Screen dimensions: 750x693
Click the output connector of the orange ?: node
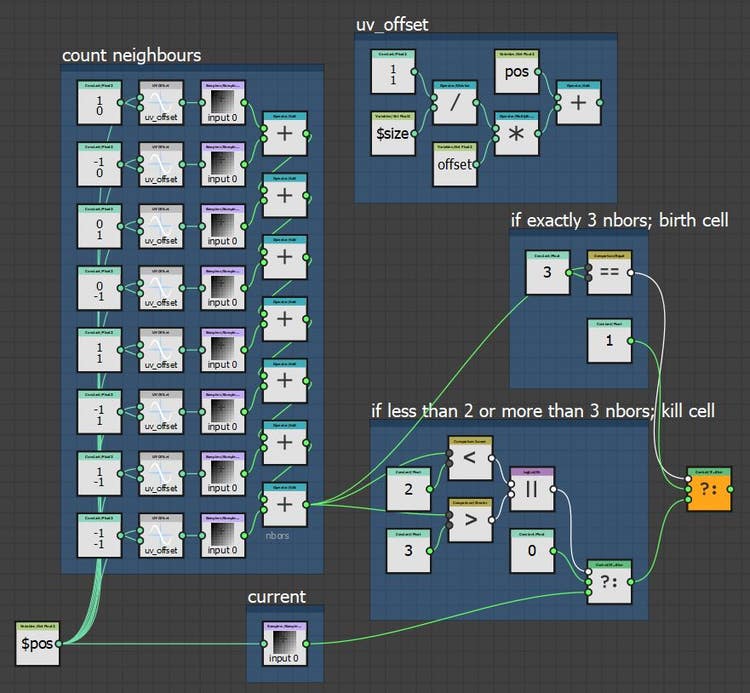click(730, 489)
